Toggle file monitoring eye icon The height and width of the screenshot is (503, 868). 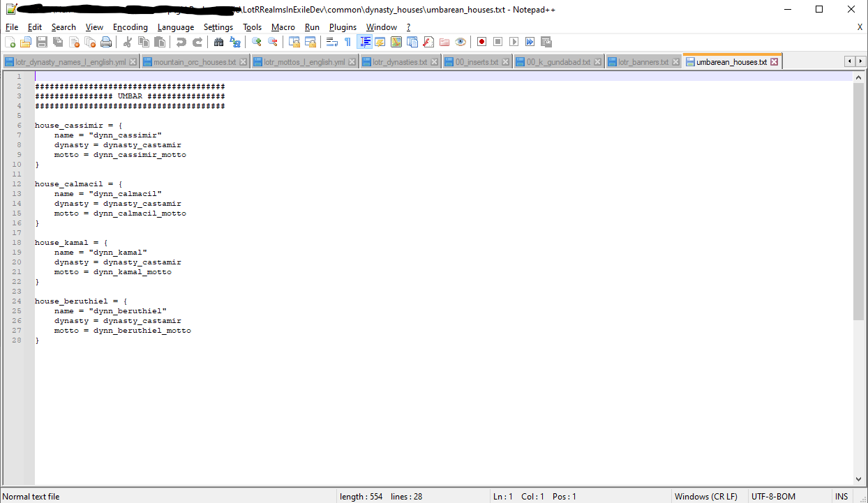point(461,42)
